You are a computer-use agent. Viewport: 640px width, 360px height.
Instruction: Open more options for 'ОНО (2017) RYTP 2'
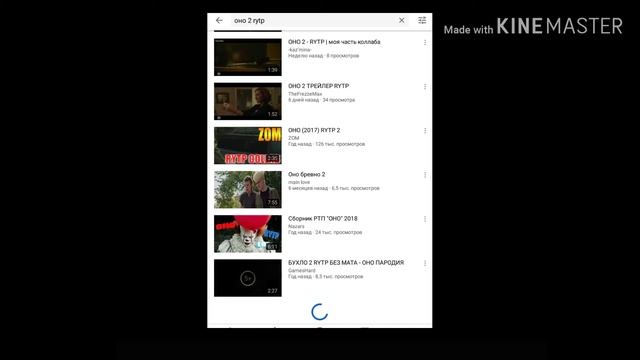[425, 131]
